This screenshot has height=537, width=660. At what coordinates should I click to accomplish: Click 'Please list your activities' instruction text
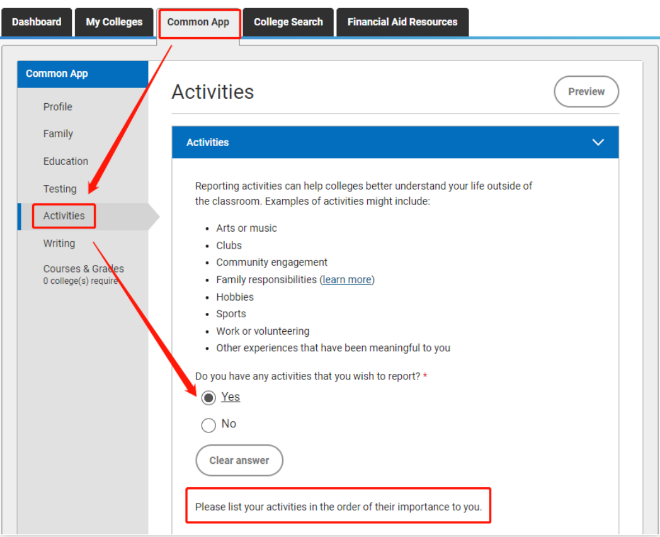(x=338, y=507)
